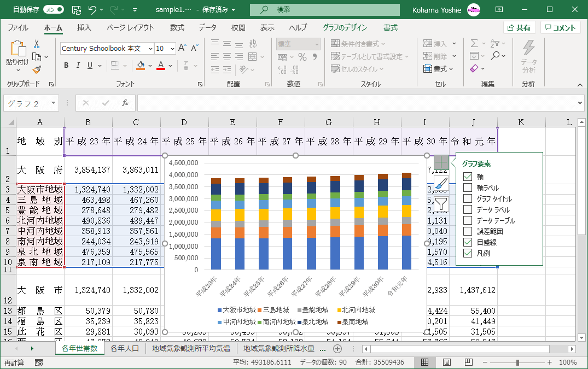Click the Save icon in title bar

coord(77,9)
